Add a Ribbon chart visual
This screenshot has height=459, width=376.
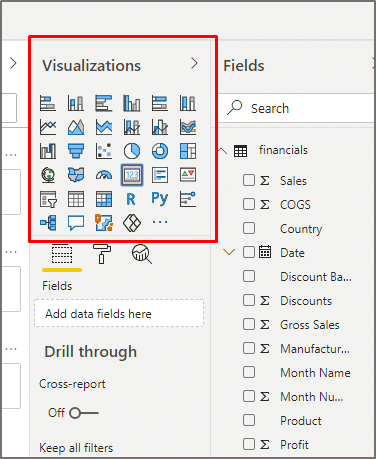[188, 127]
